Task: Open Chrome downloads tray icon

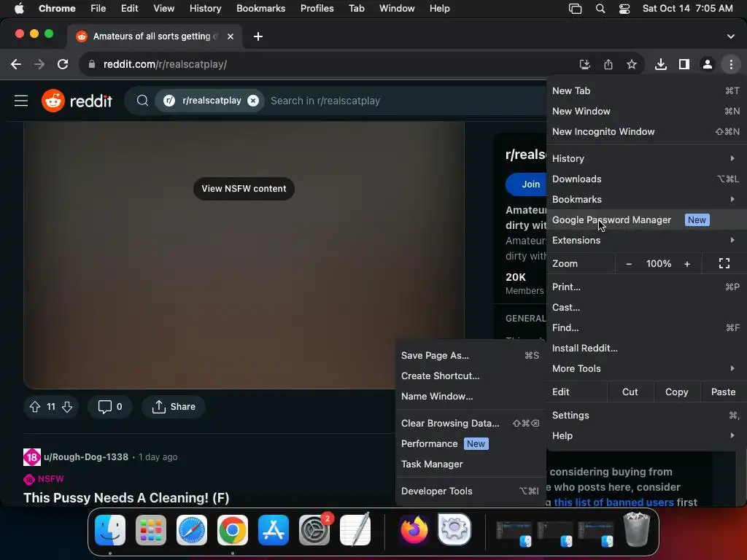Action: [x=661, y=64]
